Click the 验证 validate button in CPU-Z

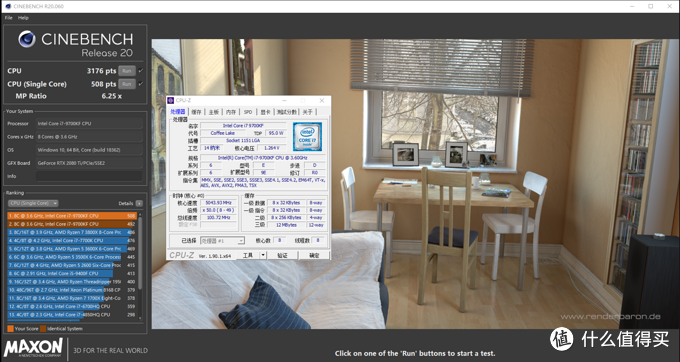coord(282,255)
